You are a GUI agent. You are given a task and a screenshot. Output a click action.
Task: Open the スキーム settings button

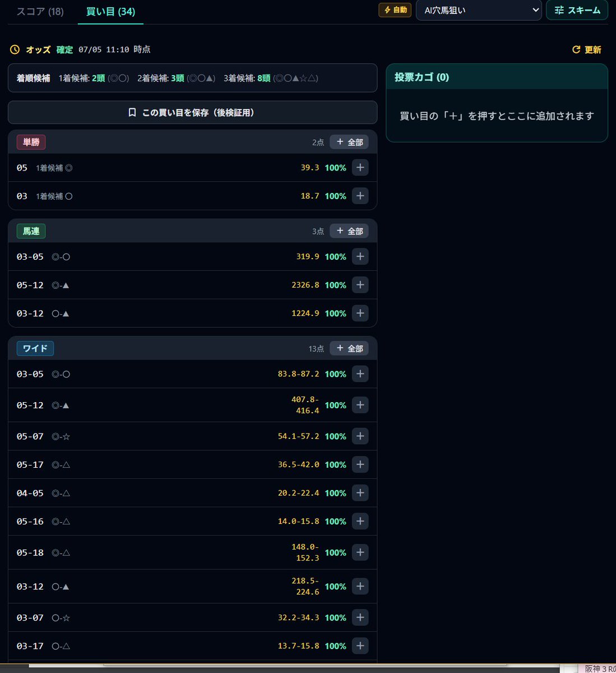tap(577, 10)
